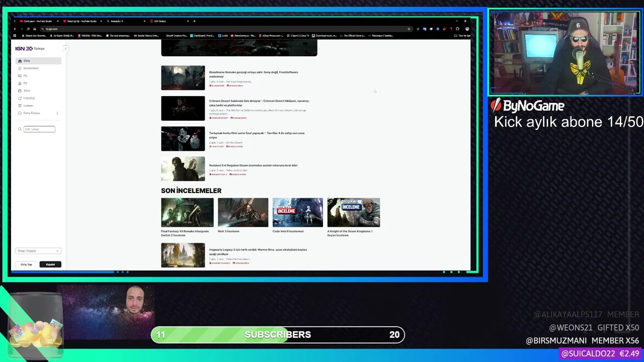The image size is (644, 362).
Task: Click the sidebar search magnifier icon
Action: coord(20,129)
